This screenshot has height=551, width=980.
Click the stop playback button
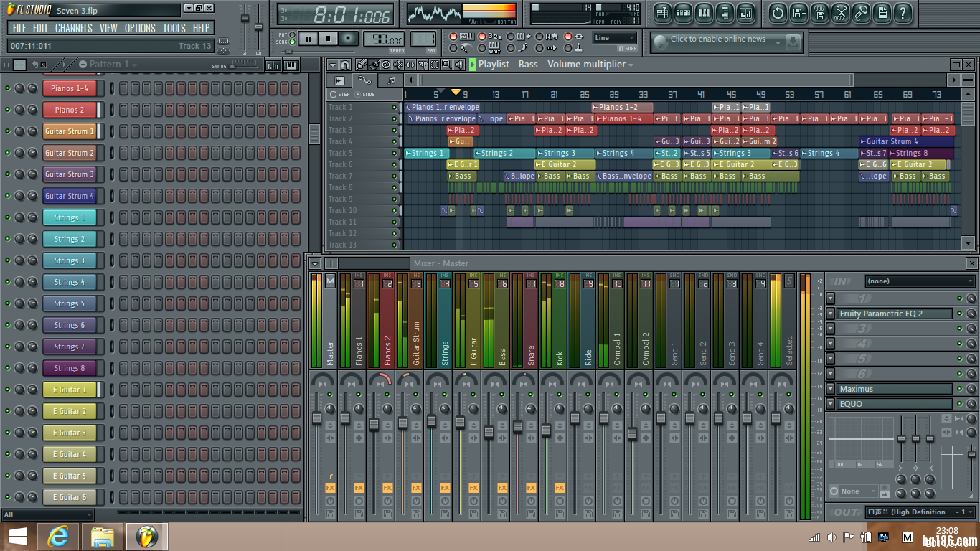(x=328, y=39)
